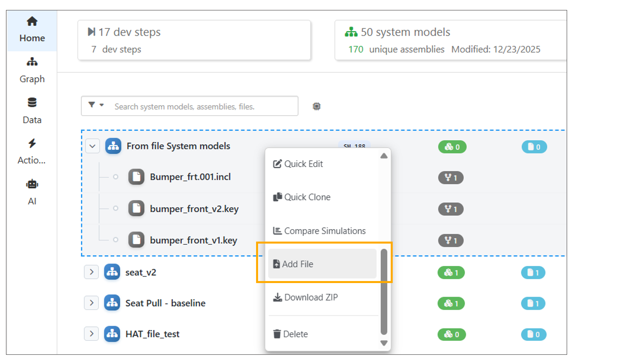This screenshot has width=644, height=356.
Task: Select radio circle next to Bumper_frt.001.incl
Action: point(115,177)
